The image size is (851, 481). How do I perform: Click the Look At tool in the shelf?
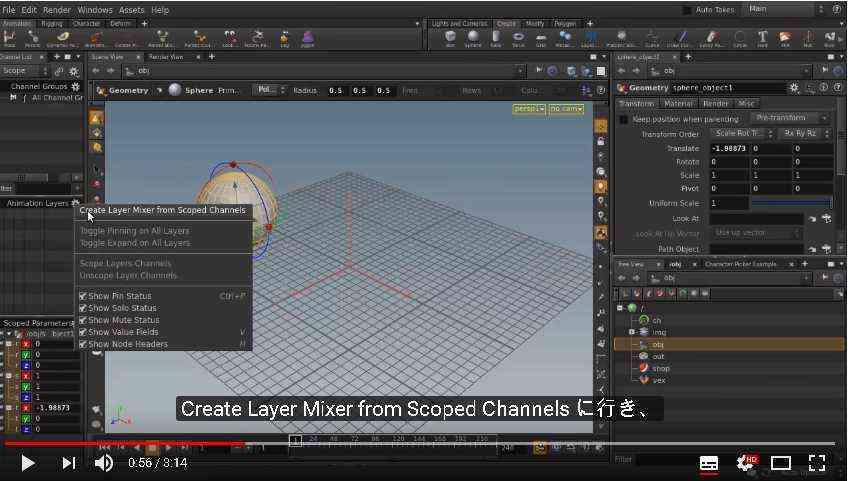tap(230, 37)
